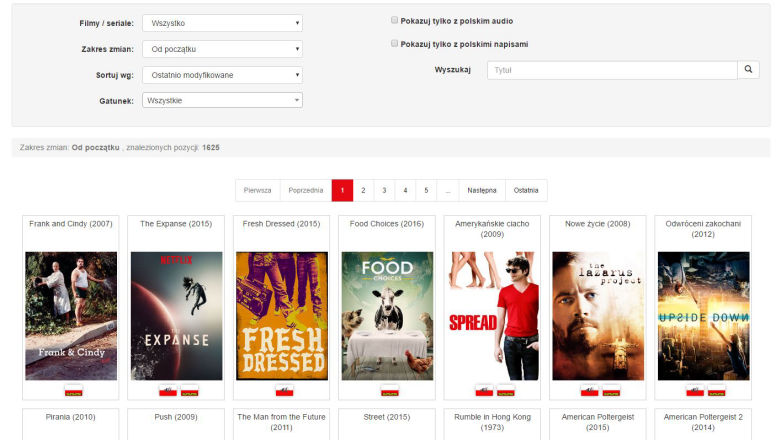Click Polish audio flag under The Expanse
Viewport: 781px width, 440px height.
(x=168, y=391)
